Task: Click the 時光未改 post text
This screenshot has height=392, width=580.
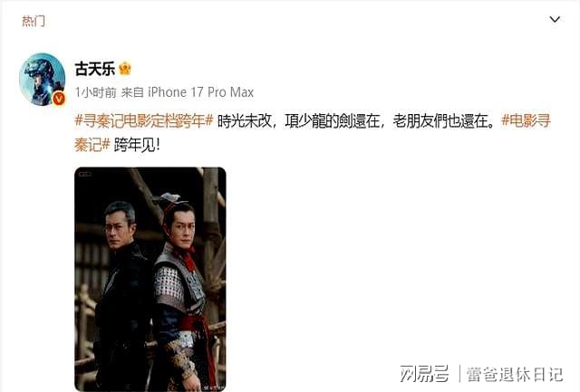Action: pos(245,120)
